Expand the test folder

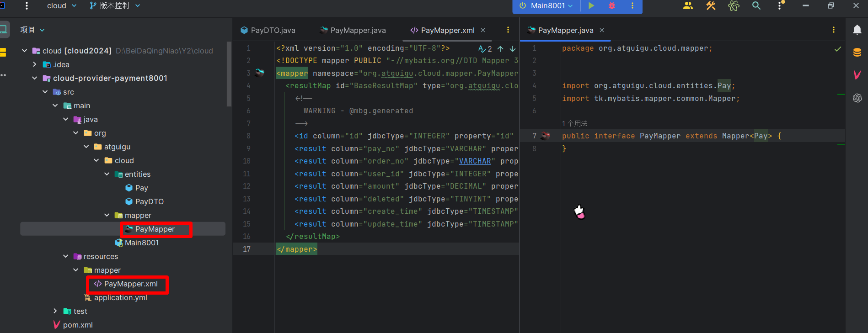55,311
